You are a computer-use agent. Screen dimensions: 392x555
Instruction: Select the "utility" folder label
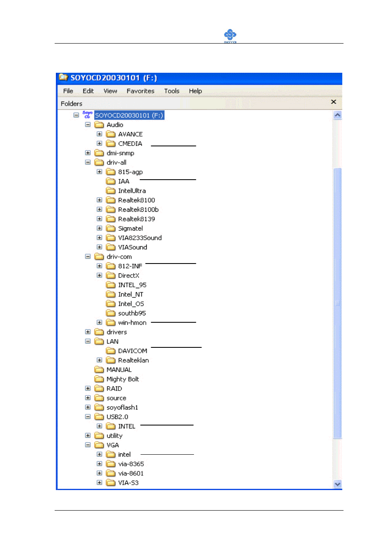click(x=114, y=436)
